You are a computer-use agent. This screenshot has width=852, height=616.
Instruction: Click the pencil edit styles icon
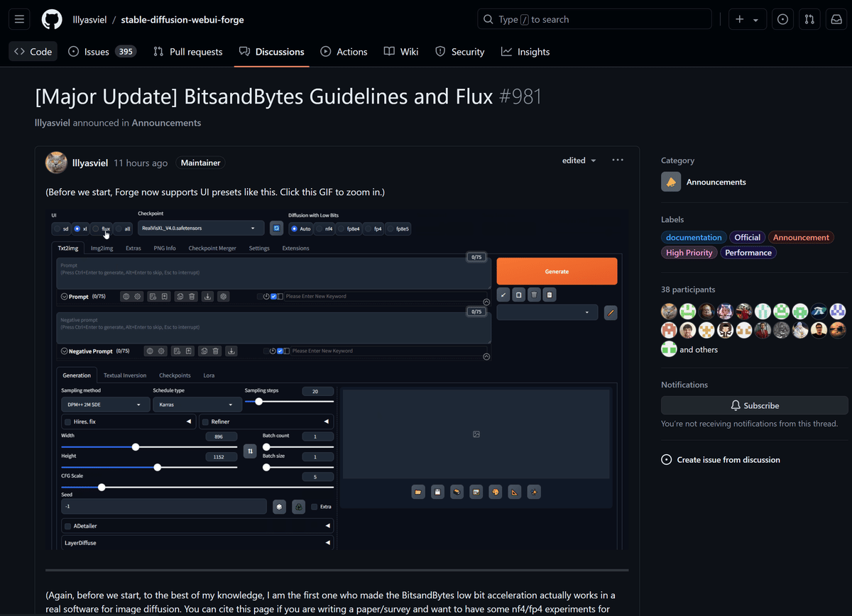pyautogui.click(x=611, y=312)
